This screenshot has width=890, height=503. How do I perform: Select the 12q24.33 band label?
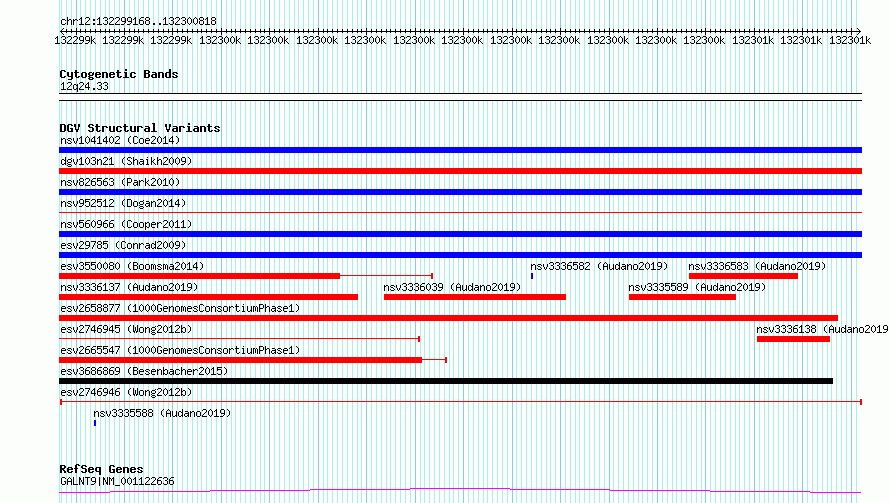(x=84, y=86)
